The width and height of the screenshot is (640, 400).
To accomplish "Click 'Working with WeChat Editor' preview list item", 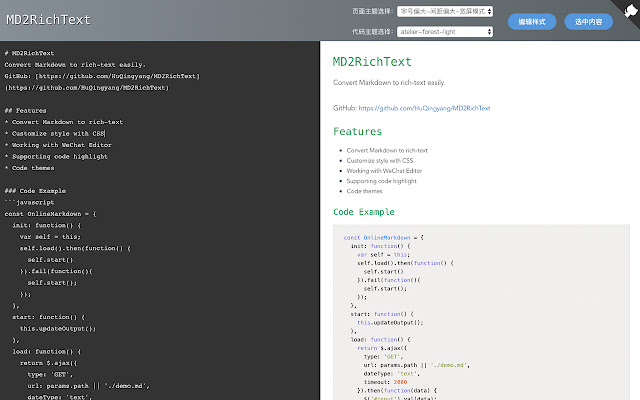I will pos(385,171).
